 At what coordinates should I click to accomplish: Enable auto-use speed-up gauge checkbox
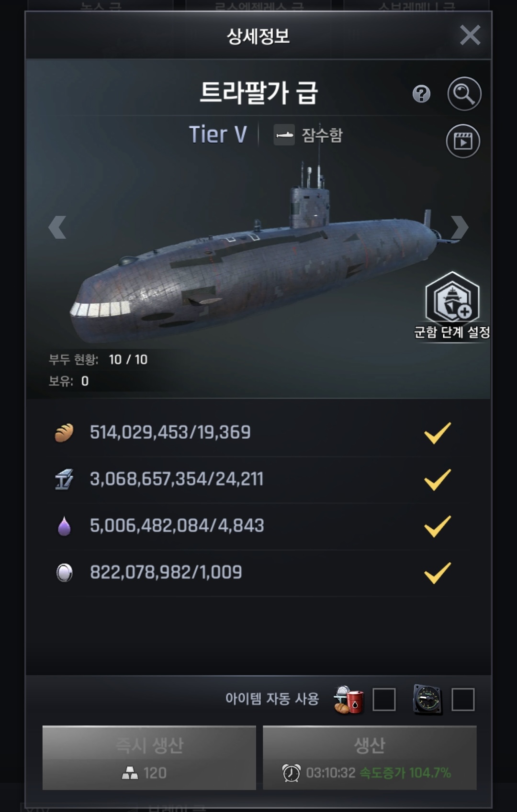click(463, 700)
